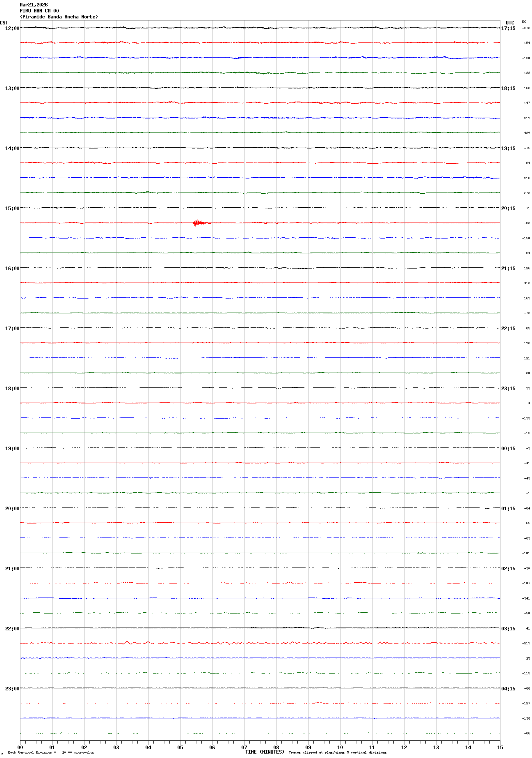Select the 05 minute tick label
This screenshot has height=758, width=532.
(x=180, y=747)
